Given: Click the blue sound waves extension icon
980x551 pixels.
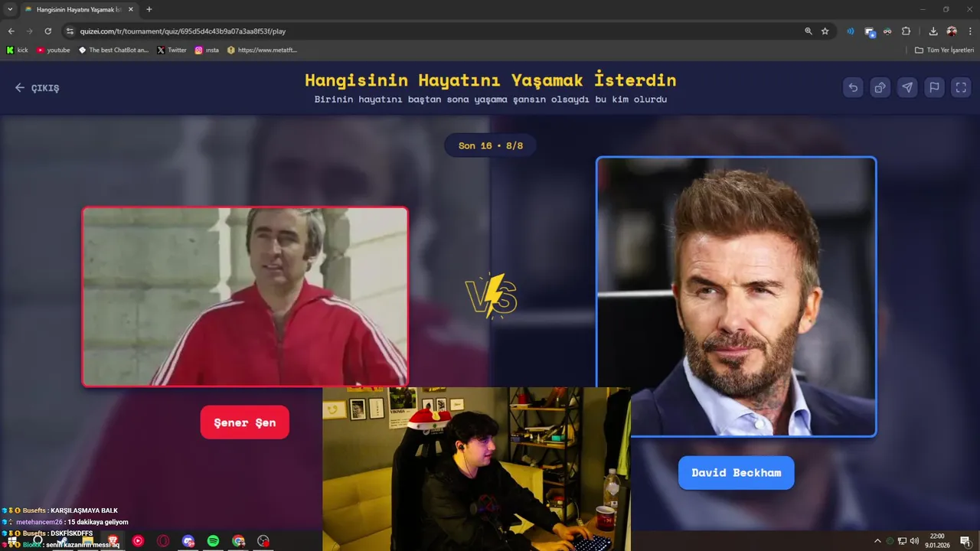Looking at the screenshot, I should [x=851, y=31].
